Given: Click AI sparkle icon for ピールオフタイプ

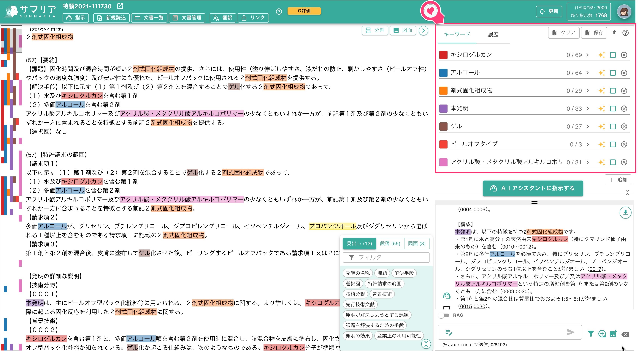Looking at the screenshot, I should (602, 144).
